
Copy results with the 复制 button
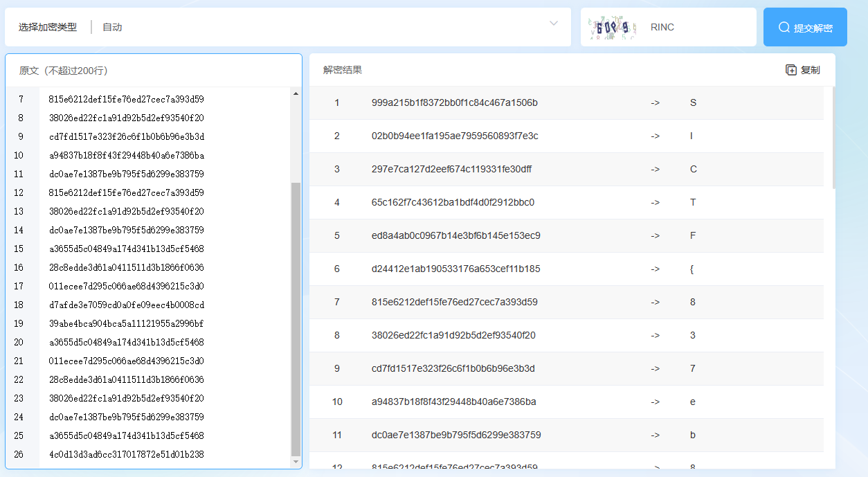(803, 70)
